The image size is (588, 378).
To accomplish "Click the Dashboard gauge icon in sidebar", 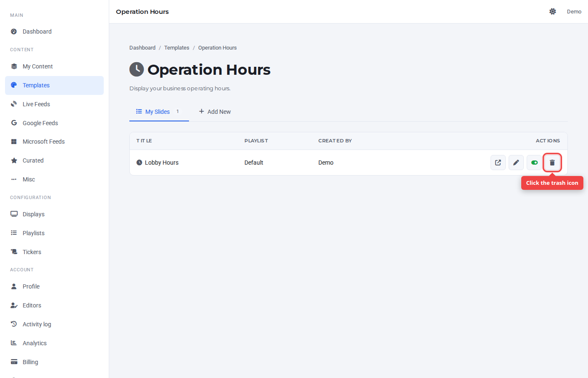I will tap(14, 31).
